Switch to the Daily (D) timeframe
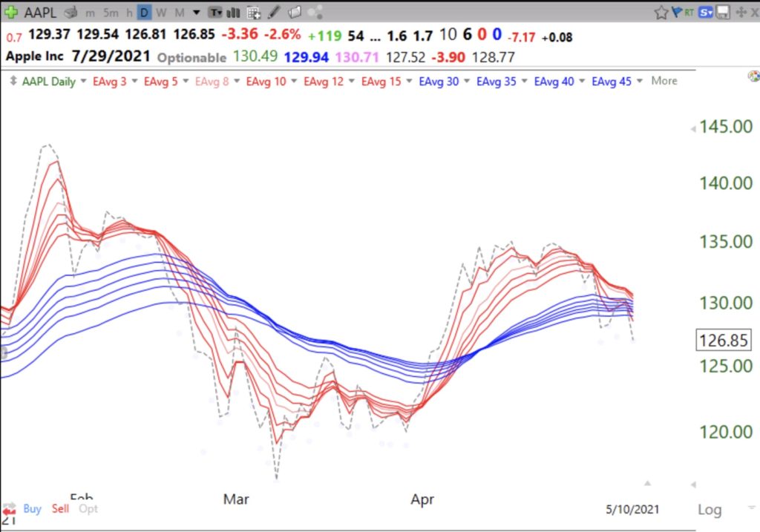Image resolution: width=760 pixels, height=532 pixels. [x=144, y=13]
